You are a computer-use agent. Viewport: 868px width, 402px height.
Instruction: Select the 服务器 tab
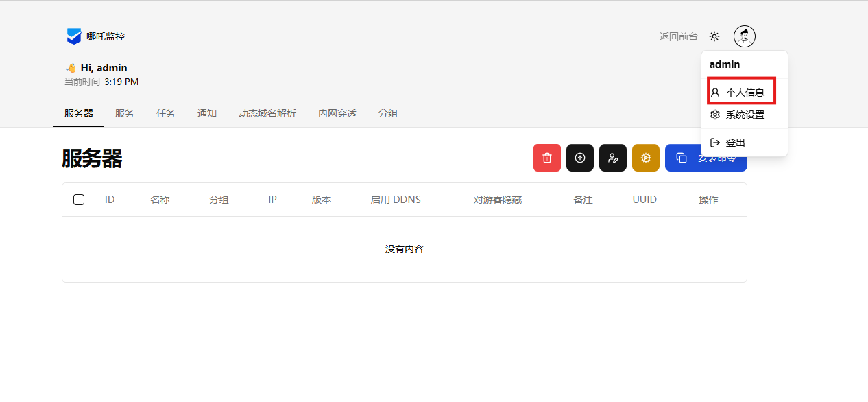pos(79,113)
